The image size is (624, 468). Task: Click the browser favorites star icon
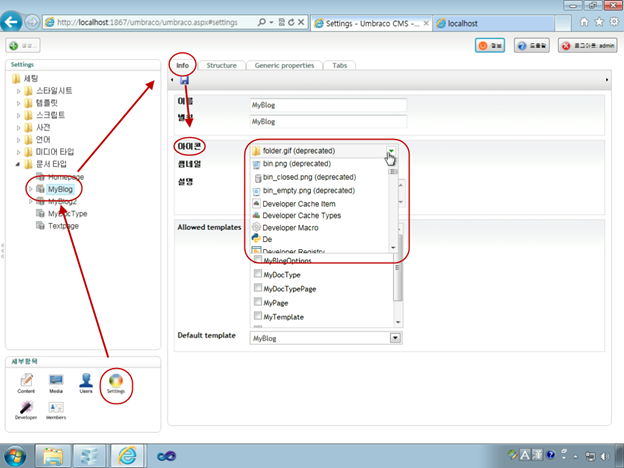(599, 22)
